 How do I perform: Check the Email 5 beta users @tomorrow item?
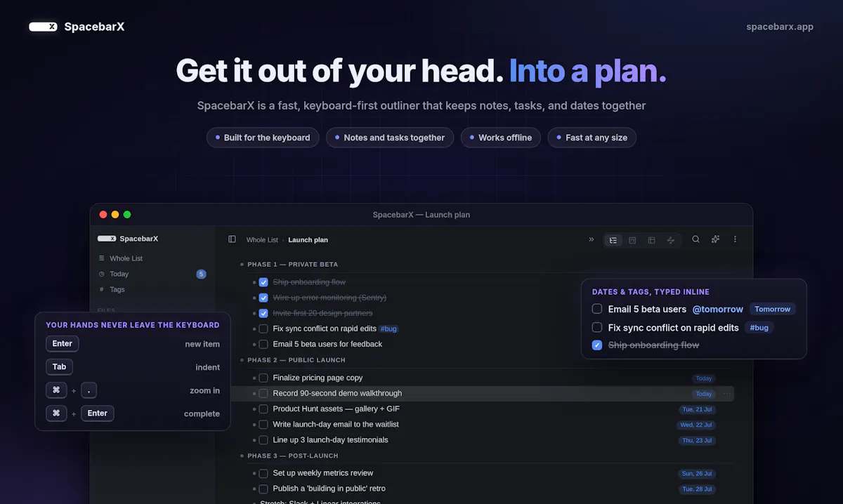tap(597, 309)
